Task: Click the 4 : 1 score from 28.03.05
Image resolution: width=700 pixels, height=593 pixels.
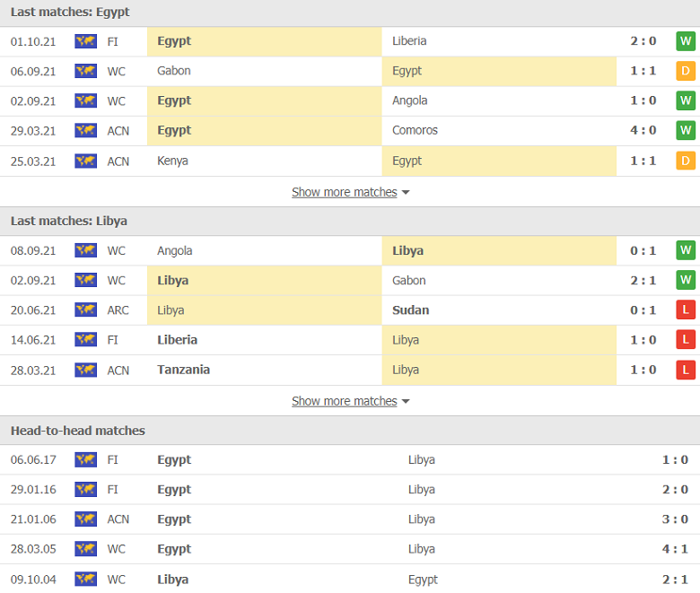Action: tap(674, 549)
